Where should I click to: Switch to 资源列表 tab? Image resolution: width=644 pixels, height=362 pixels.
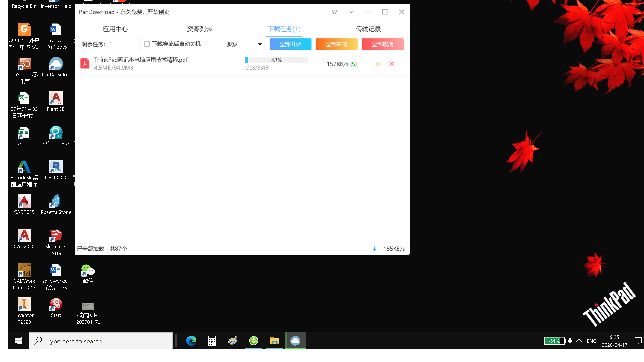point(199,29)
